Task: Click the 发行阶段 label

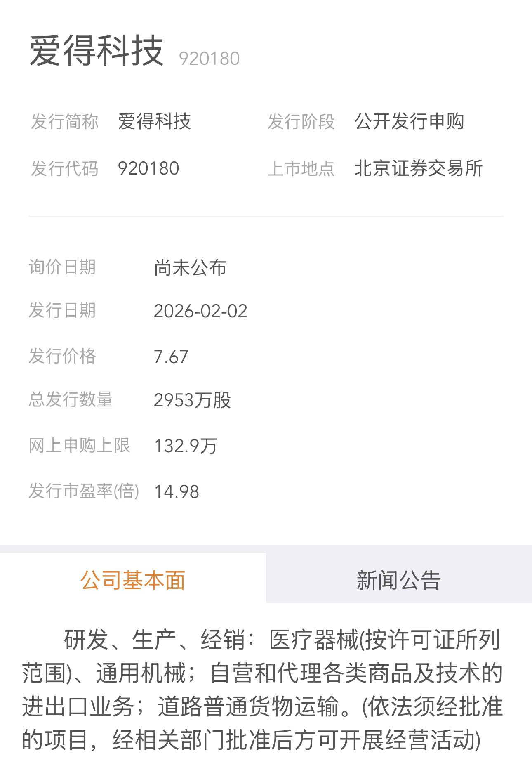Action: (301, 122)
